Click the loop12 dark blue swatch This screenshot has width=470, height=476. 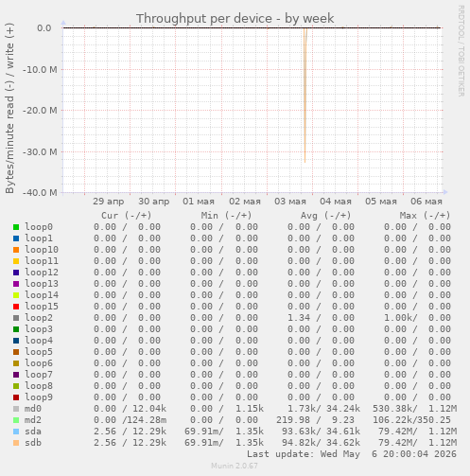pos(16,273)
